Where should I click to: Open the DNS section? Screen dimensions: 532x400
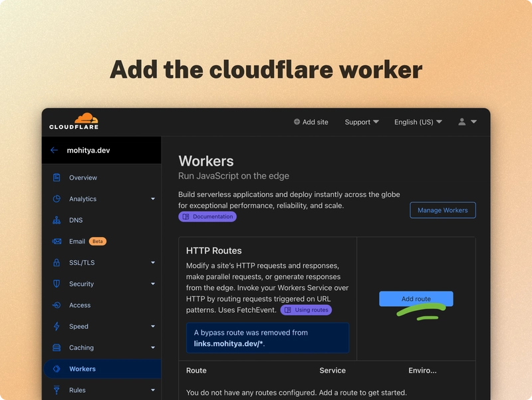[x=76, y=220]
